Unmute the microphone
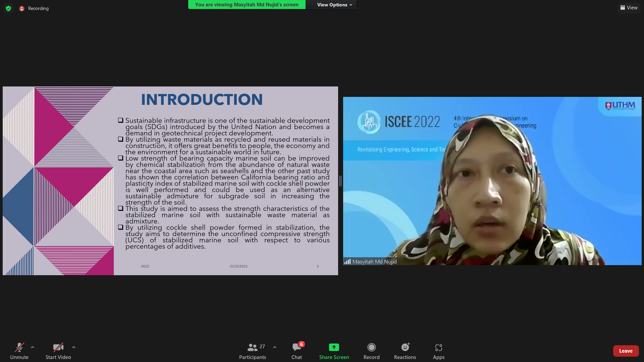Image resolution: width=644 pixels, height=362 pixels. point(19,351)
